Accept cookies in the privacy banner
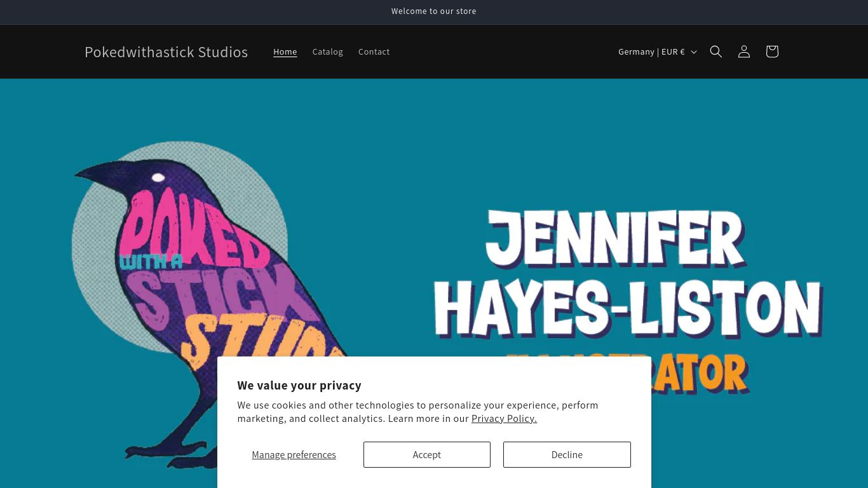Screen dimensions: 868x488 pyautogui.click(x=427, y=454)
